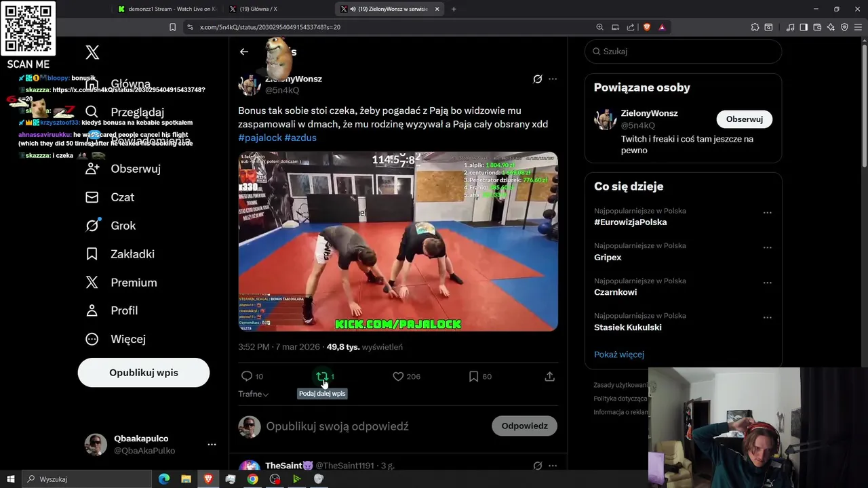This screenshot has width=868, height=488.
Task: Click Brave Rewards triangle icon
Action: click(662, 27)
